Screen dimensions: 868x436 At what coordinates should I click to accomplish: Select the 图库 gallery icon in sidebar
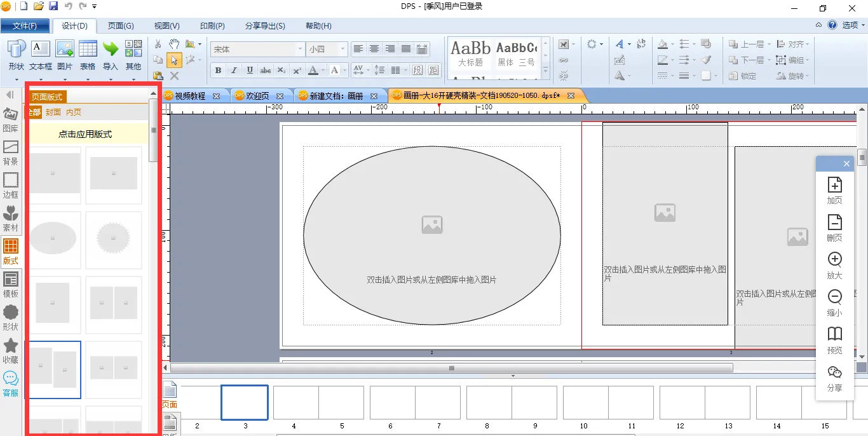[x=11, y=119]
